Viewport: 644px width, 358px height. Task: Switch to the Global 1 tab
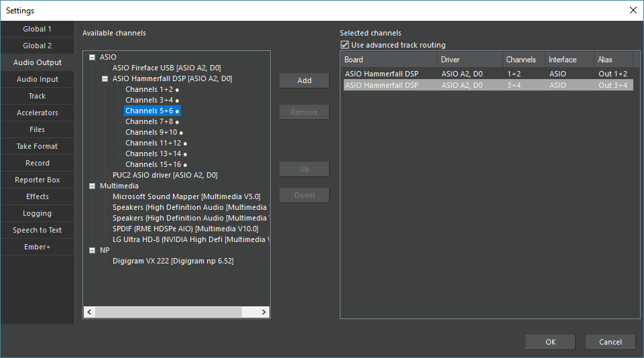pos(38,29)
